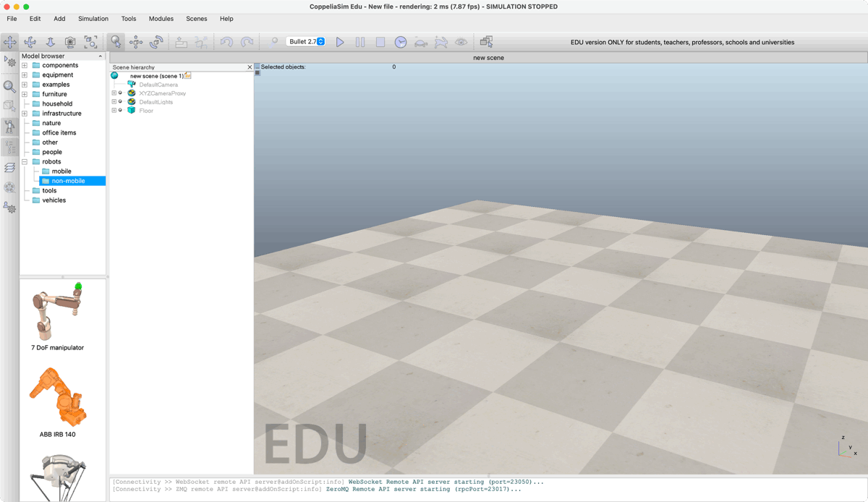868x502 pixels.
Task: Open user settings icon in sidebar
Action: [9, 208]
